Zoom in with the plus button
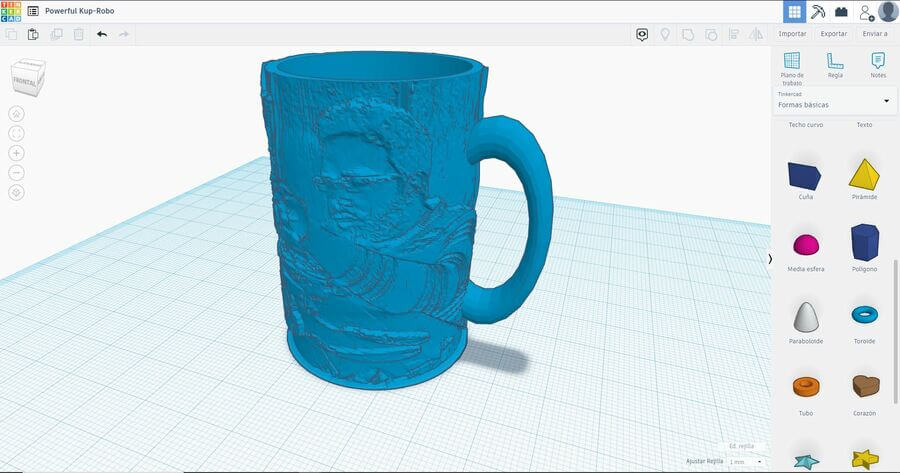 (x=16, y=153)
